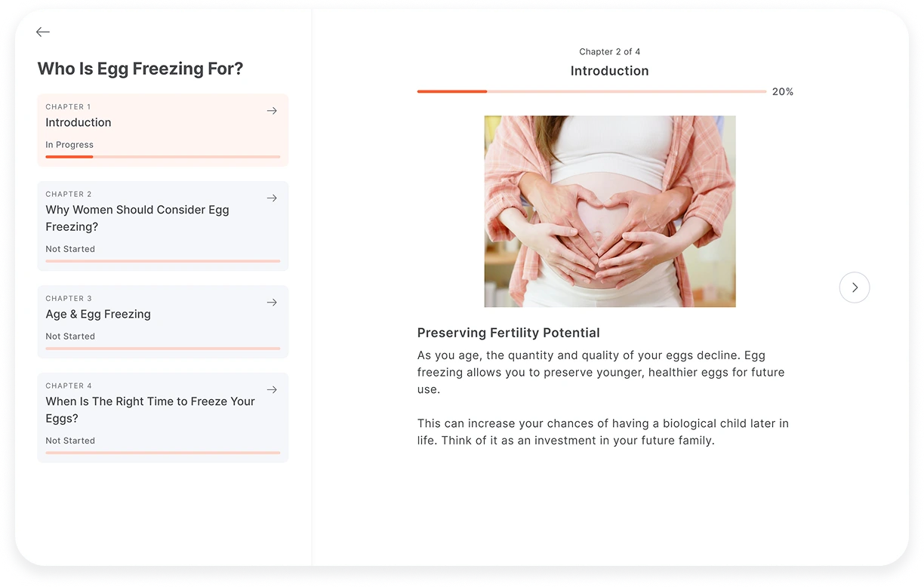Click the arrow icon on Chapter 2 card
Image resolution: width=924 pixels, height=587 pixels.
[272, 198]
